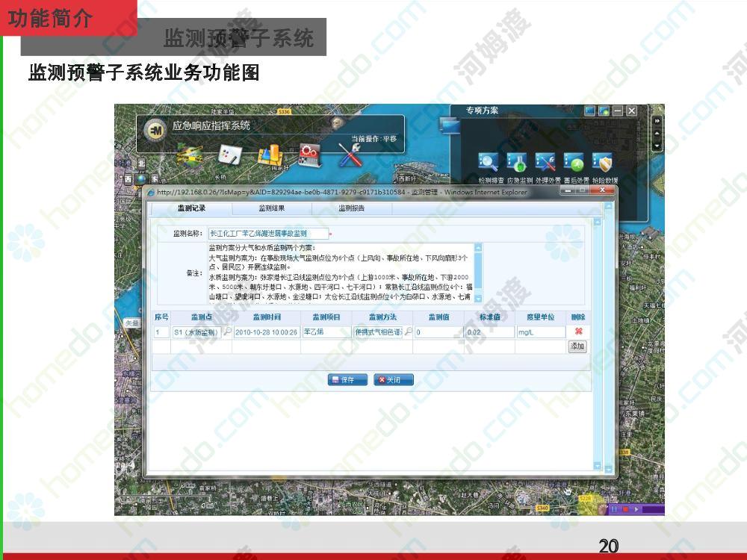
Task: Delete row 1 with the red X
Action: [x=578, y=332]
